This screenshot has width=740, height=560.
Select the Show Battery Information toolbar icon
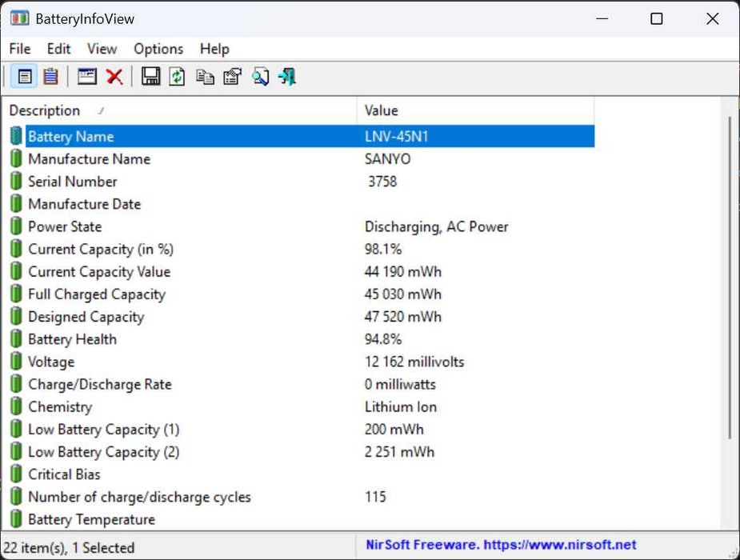[x=25, y=77]
